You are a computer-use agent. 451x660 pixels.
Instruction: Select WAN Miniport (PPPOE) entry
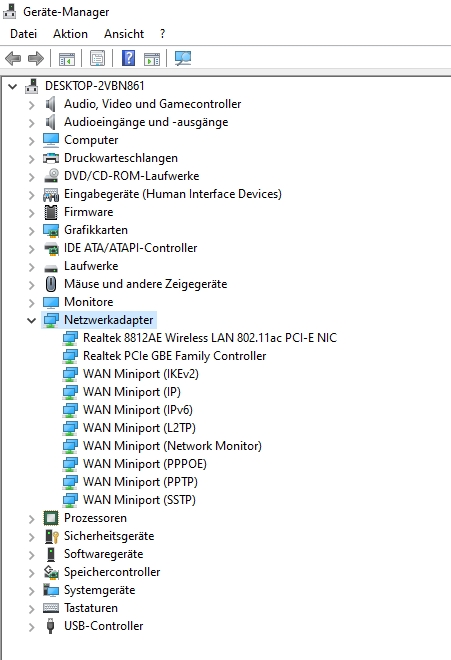(x=145, y=463)
